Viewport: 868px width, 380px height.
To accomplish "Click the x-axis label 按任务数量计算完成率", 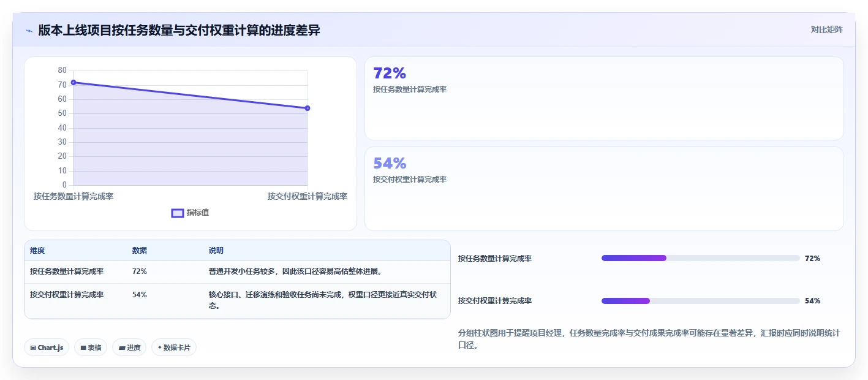I will pyautogui.click(x=74, y=197).
